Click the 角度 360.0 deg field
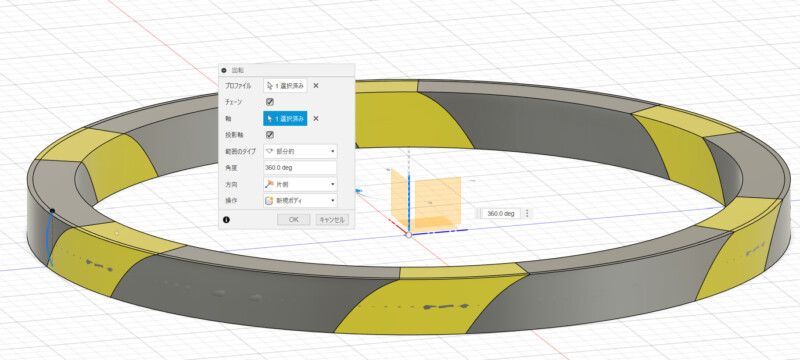This screenshot has width=800, height=360. click(300, 168)
